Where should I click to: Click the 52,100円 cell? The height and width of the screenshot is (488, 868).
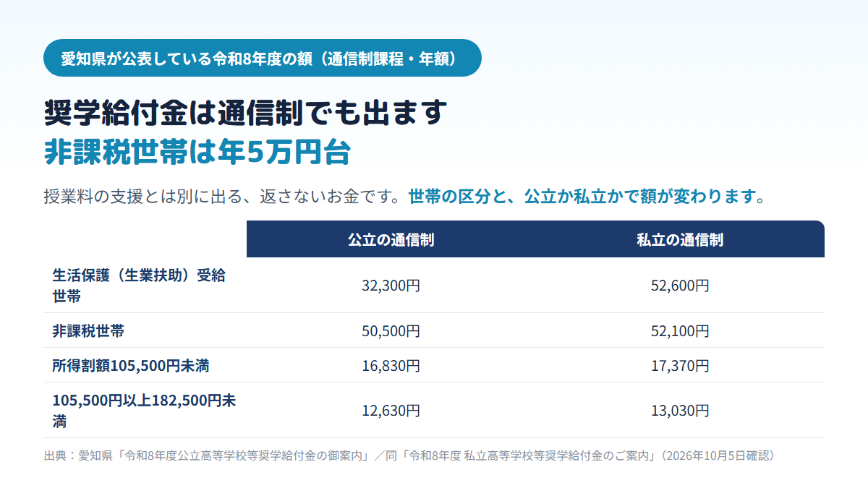click(x=680, y=331)
